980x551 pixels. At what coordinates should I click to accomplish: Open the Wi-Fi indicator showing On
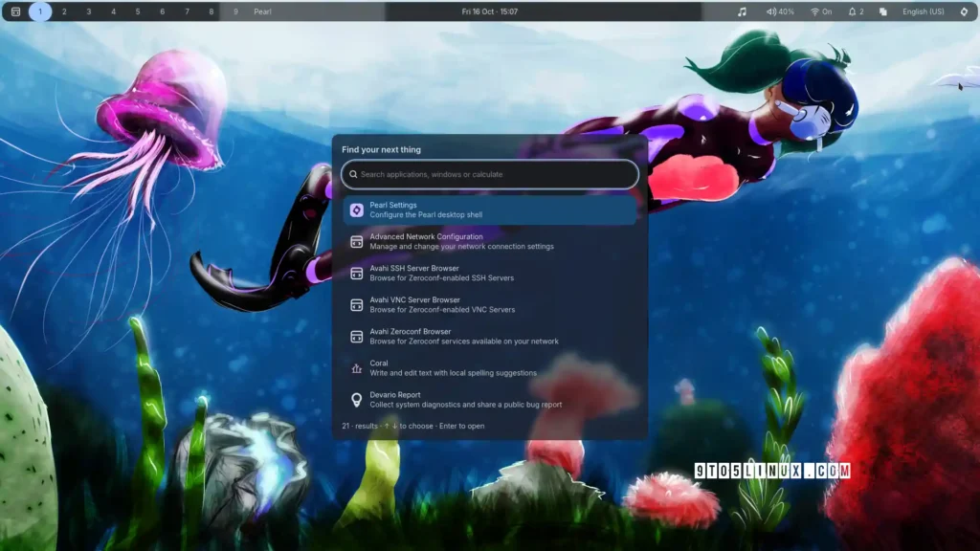click(x=820, y=11)
